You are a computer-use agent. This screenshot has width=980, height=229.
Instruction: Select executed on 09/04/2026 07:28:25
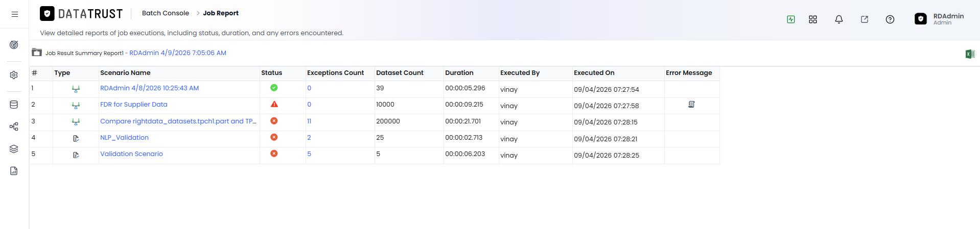click(x=606, y=155)
